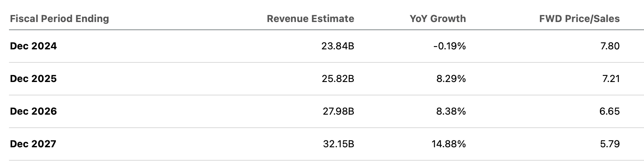
Task: Select the 14.88% YoY growth cell
Action: [448, 144]
